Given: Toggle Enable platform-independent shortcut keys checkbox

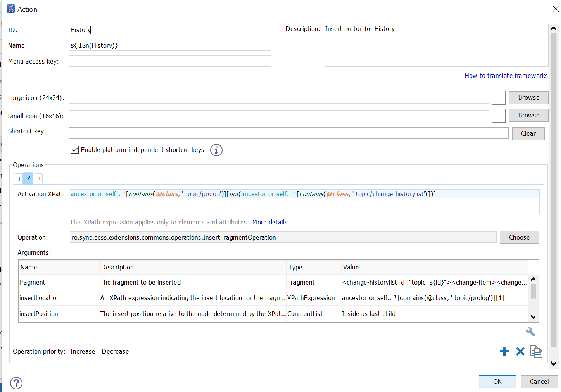Looking at the screenshot, I should click(x=75, y=150).
